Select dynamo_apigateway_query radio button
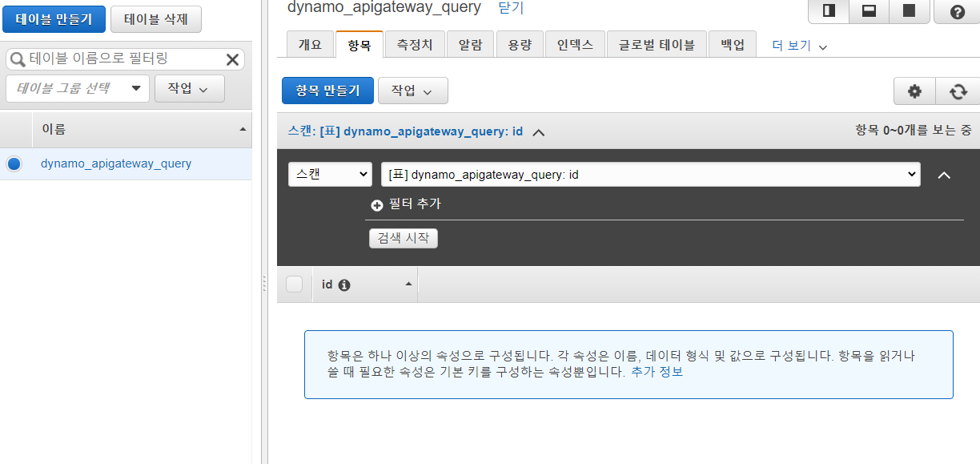 click(x=14, y=163)
